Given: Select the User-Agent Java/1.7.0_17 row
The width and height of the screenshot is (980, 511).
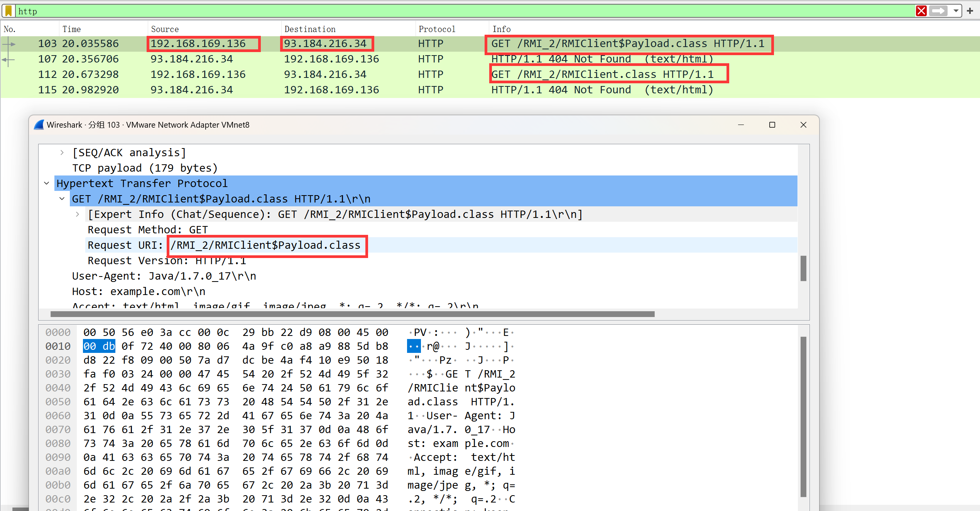Looking at the screenshot, I should coord(433,276).
